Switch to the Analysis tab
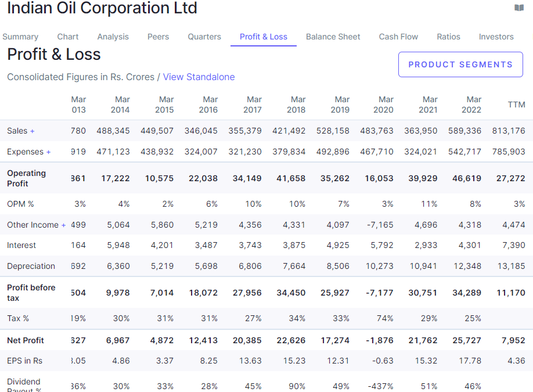The height and width of the screenshot is (392, 533). point(113,37)
